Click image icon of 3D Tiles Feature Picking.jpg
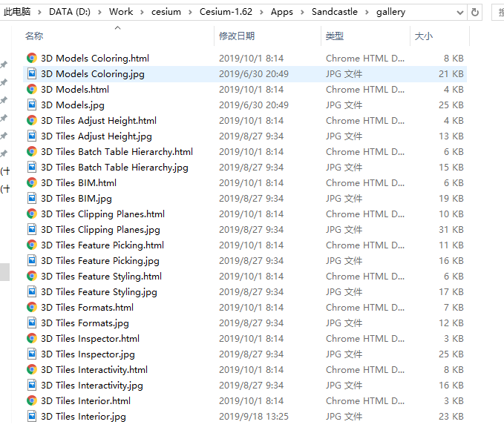The height and width of the screenshot is (433, 504). 31,261
